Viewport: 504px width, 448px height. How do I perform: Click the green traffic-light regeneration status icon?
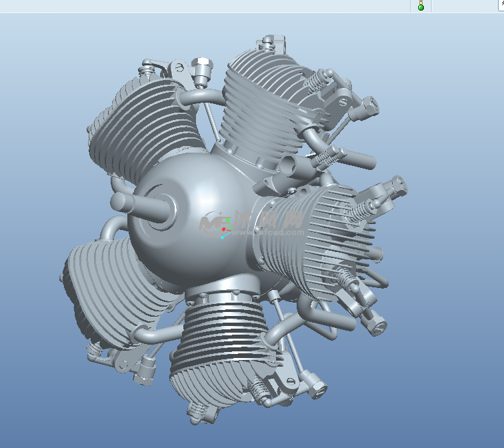pyautogui.click(x=421, y=6)
